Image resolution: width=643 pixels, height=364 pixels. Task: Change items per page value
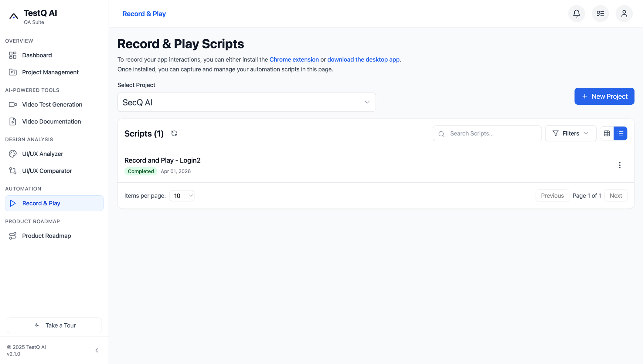tap(182, 196)
